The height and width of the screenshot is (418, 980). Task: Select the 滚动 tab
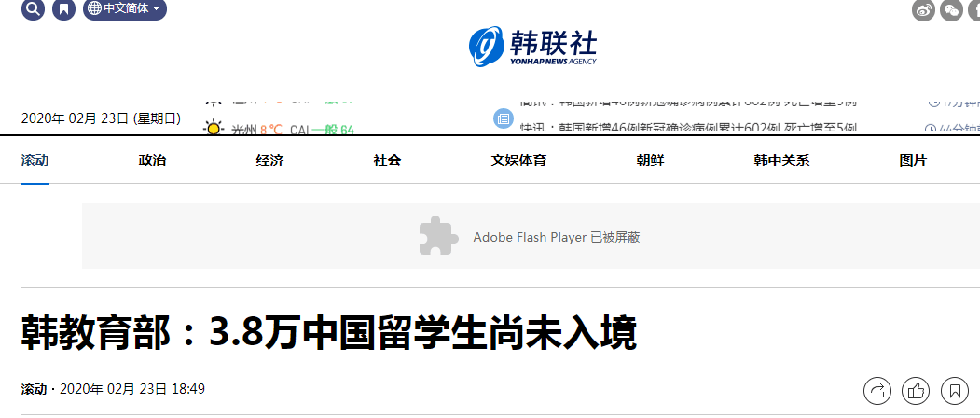pos(35,160)
